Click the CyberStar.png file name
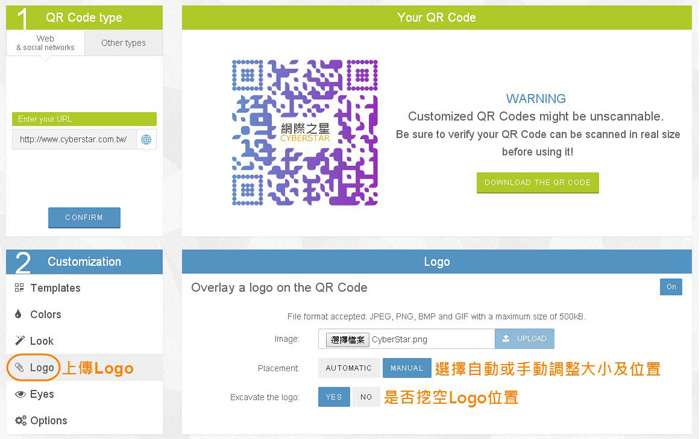 [400, 339]
